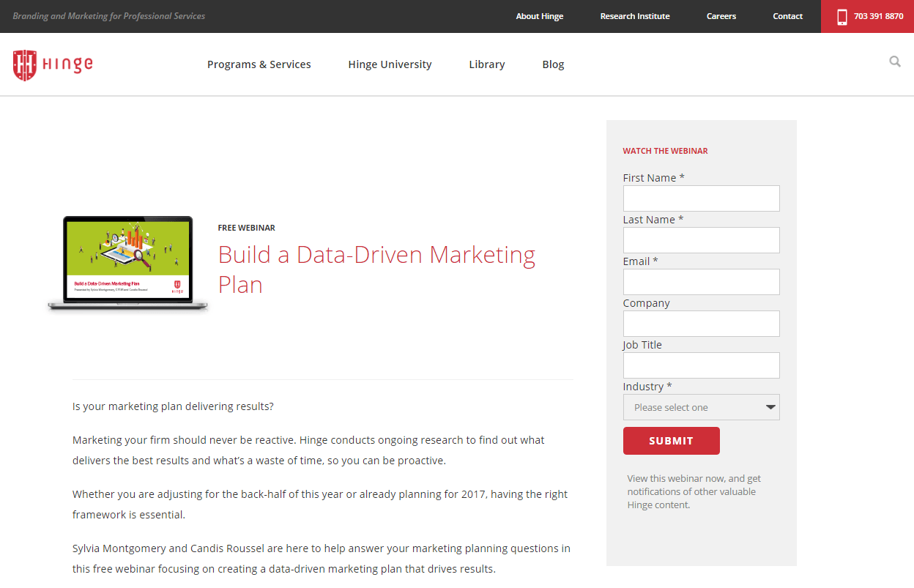Open the Blog menu item
Image resolution: width=914 pixels, height=588 pixels.
553,64
